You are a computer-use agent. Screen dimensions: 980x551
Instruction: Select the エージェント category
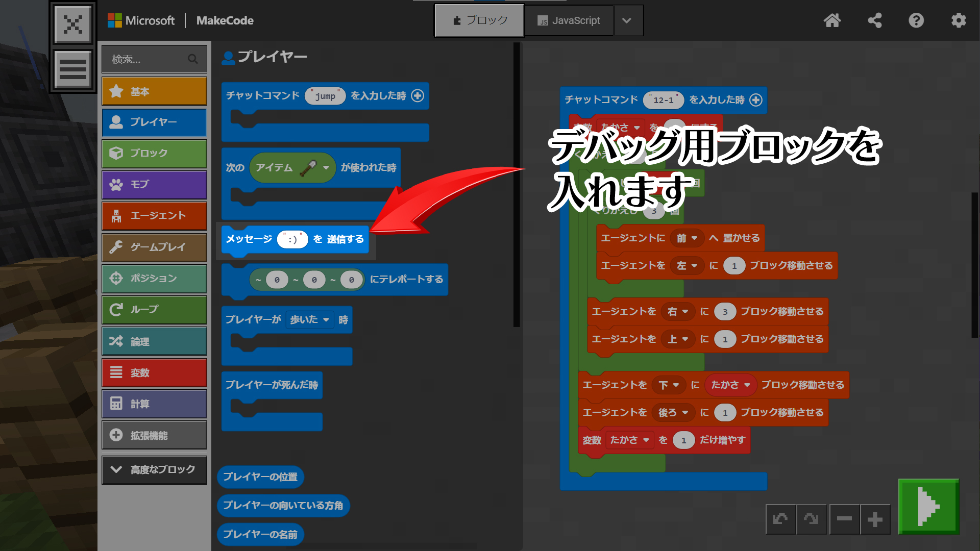[154, 216]
